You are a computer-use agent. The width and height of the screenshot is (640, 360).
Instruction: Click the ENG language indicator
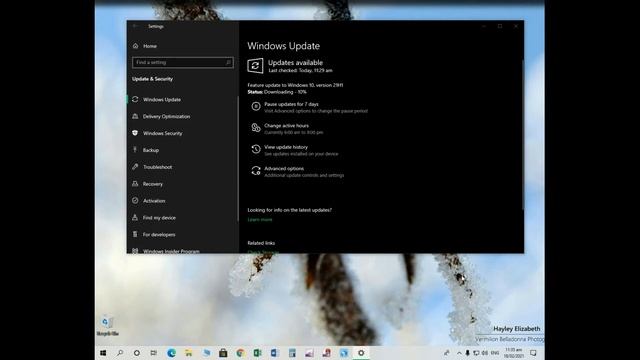point(495,353)
